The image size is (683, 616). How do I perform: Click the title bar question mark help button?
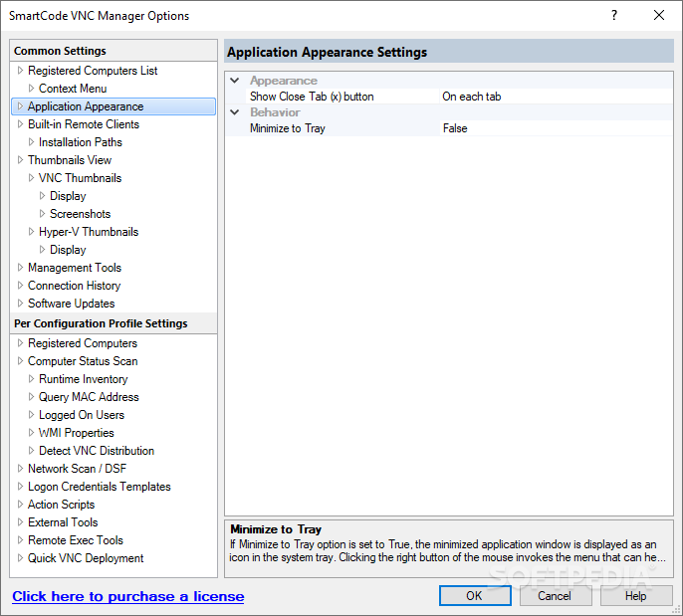pos(614,15)
